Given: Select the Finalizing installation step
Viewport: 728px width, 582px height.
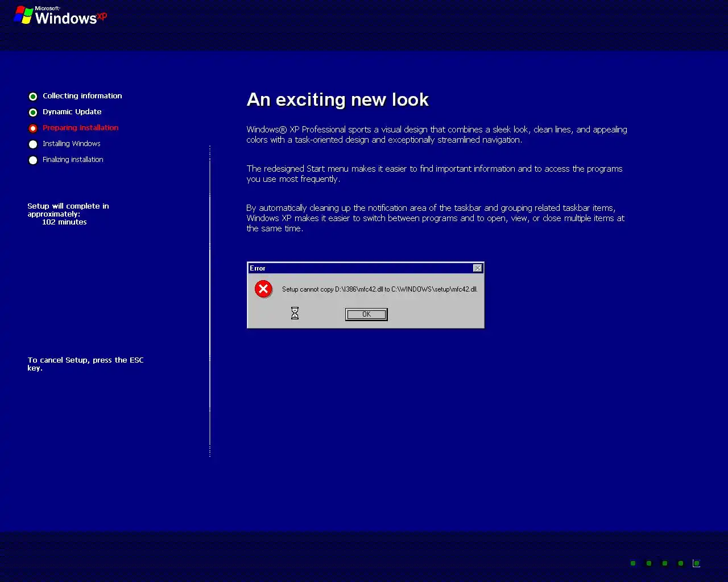Looking at the screenshot, I should (x=73, y=160).
